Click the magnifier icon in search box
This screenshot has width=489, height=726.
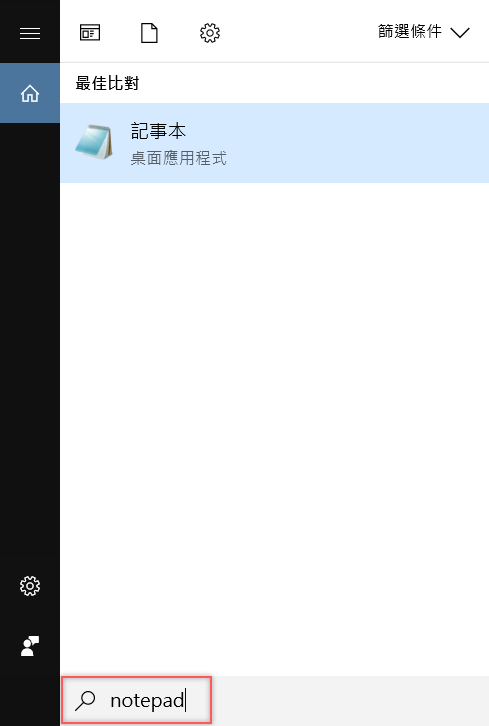point(85,700)
